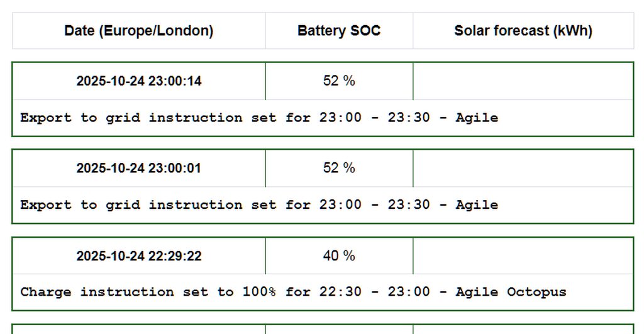Viewport: 644px width, 334px height.
Task: Click the 2025-10-24 22:29:22 timestamp cell
Action: click(139, 256)
